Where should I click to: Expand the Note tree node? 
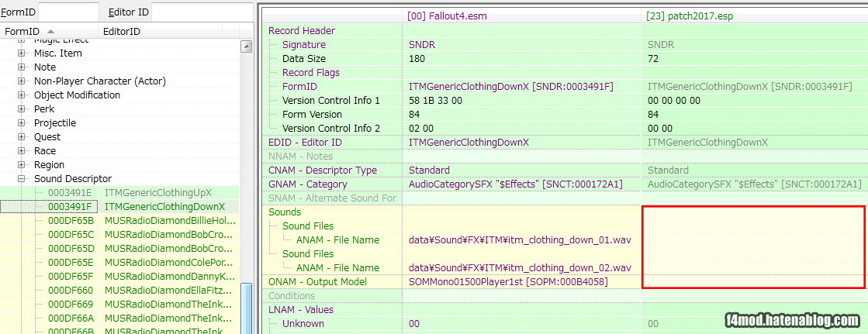pyautogui.click(x=22, y=67)
